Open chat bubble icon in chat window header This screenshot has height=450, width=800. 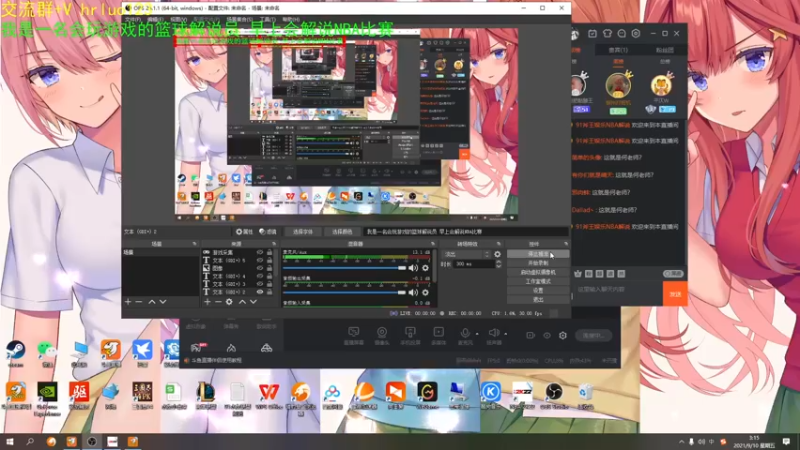621,34
